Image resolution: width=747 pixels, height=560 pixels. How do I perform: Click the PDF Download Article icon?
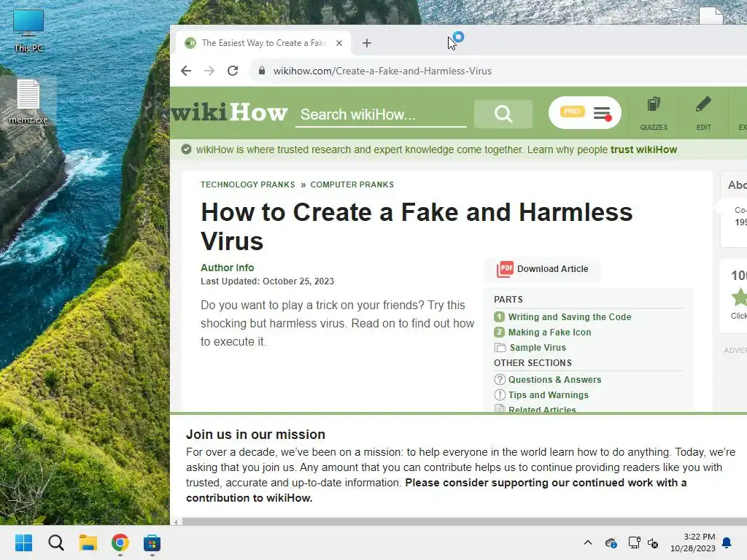[x=505, y=269]
